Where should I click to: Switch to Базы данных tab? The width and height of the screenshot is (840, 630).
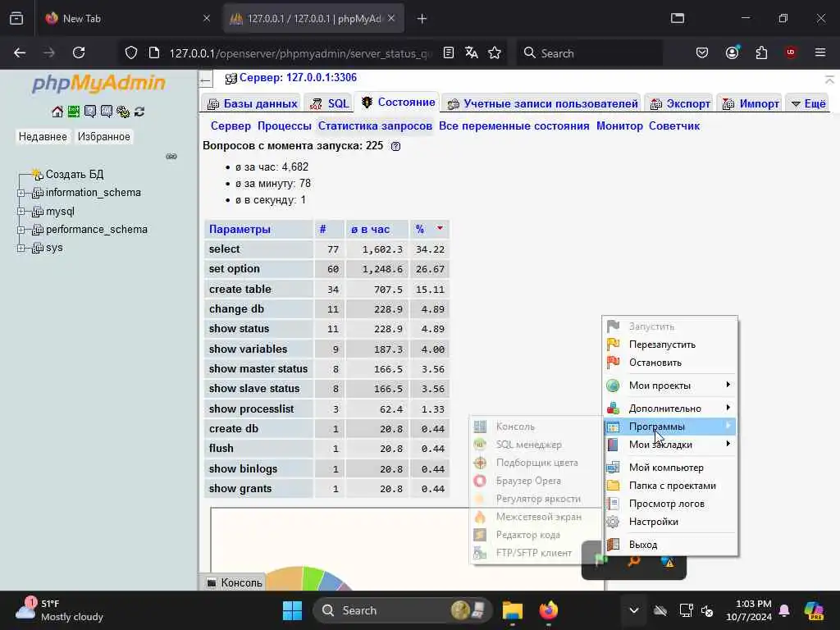click(253, 103)
